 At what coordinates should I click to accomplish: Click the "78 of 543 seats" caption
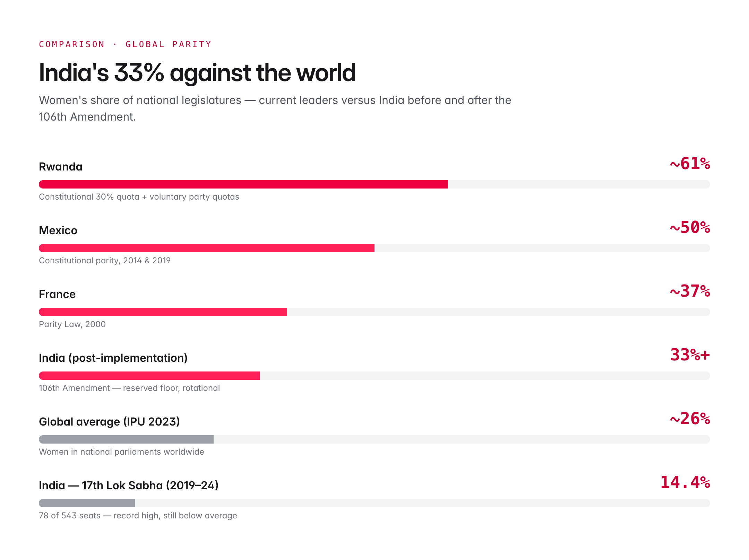tap(138, 516)
